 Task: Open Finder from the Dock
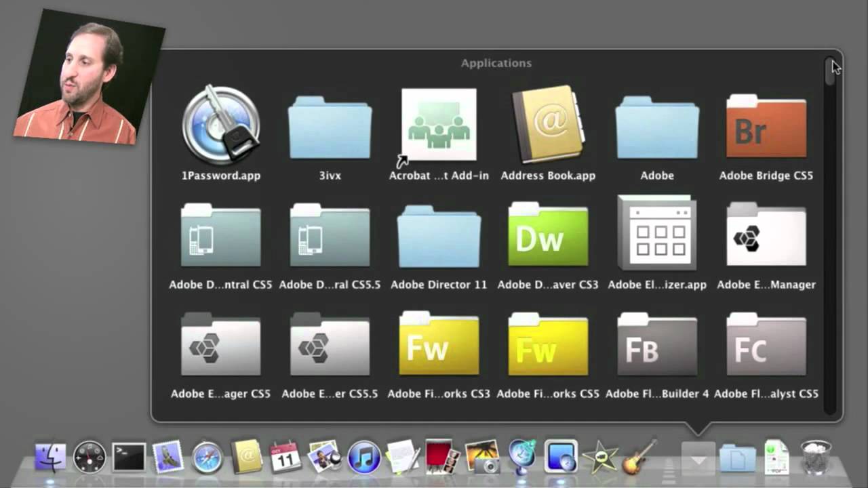point(50,457)
